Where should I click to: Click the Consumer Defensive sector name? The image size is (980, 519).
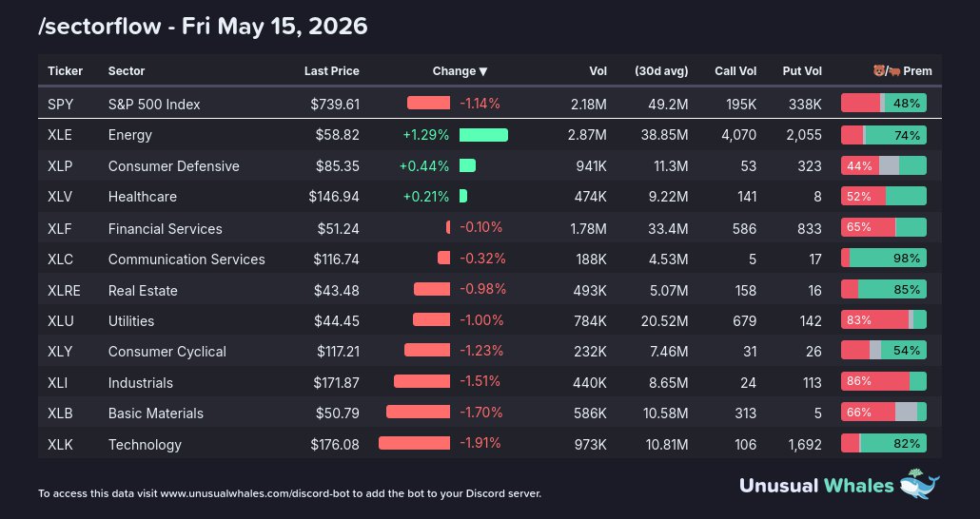click(174, 166)
